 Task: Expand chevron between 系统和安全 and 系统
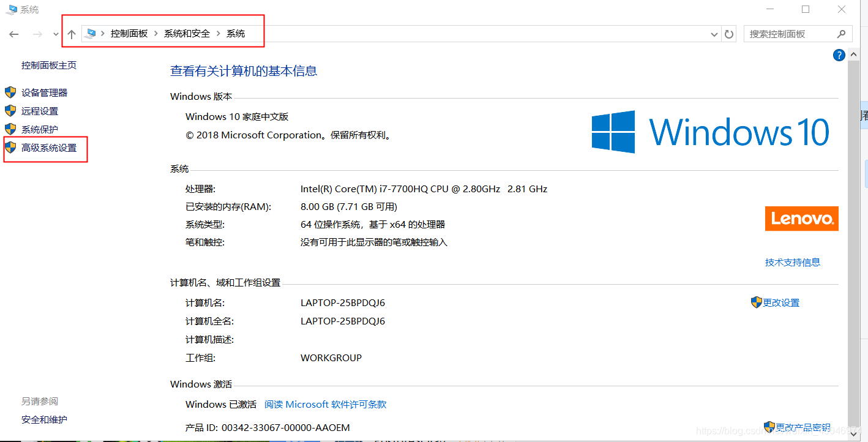(219, 34)
